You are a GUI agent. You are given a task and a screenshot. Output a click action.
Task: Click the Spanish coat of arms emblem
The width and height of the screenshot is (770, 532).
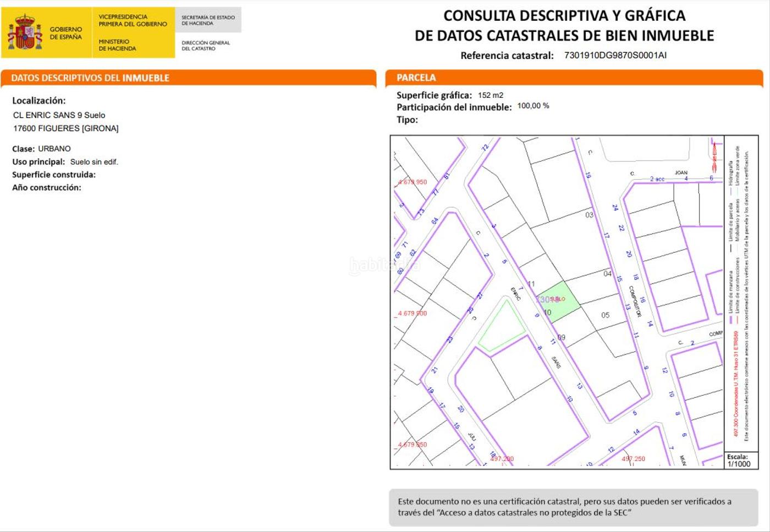(x=24, y=33)
